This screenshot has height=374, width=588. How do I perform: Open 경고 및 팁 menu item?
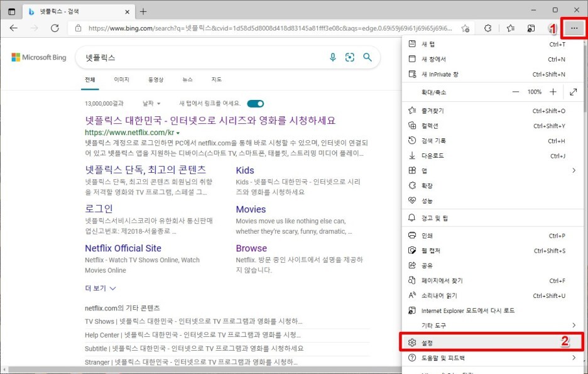point(493,218)
